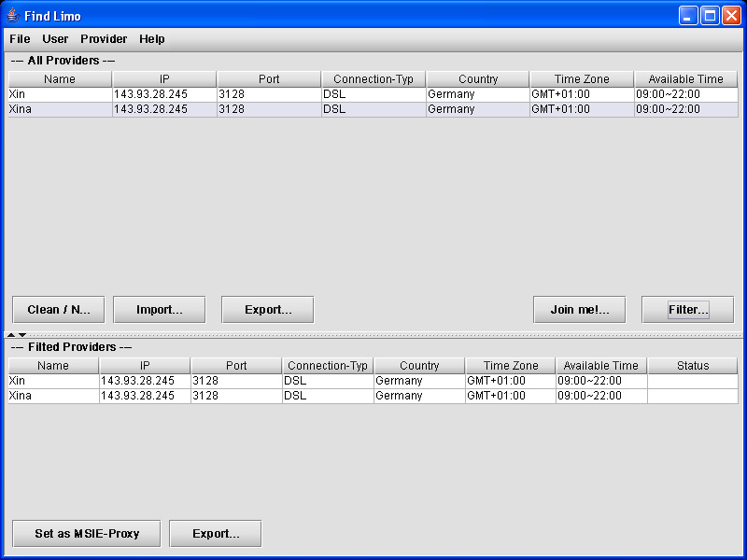Viewport: 747px width, 560px height.
Task: Open the Help menu
Action: [x=152, y=39]
